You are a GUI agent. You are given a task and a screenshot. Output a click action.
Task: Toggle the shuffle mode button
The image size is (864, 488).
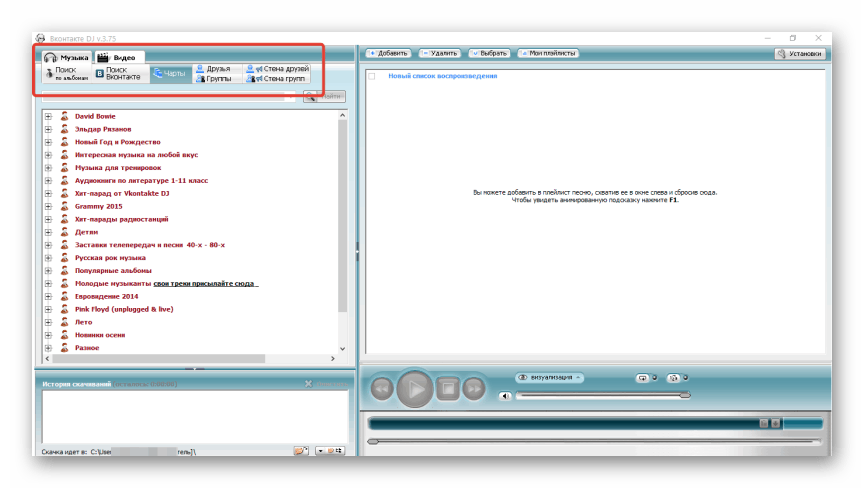(x=673, y=378)
